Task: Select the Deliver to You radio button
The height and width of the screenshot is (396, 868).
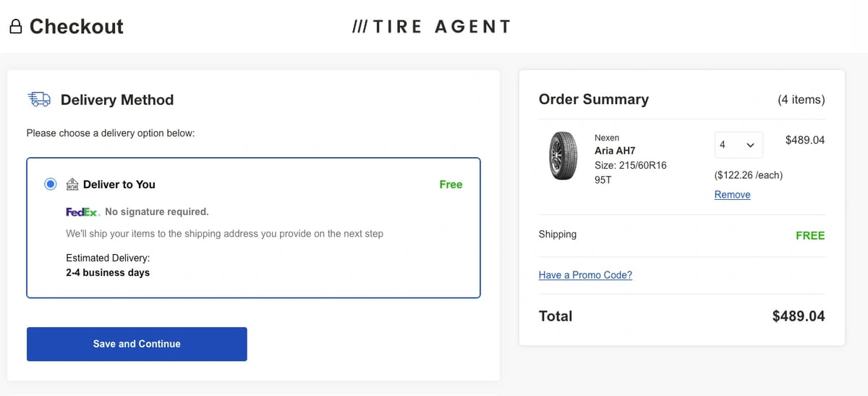Action: [x=50, y=184]
